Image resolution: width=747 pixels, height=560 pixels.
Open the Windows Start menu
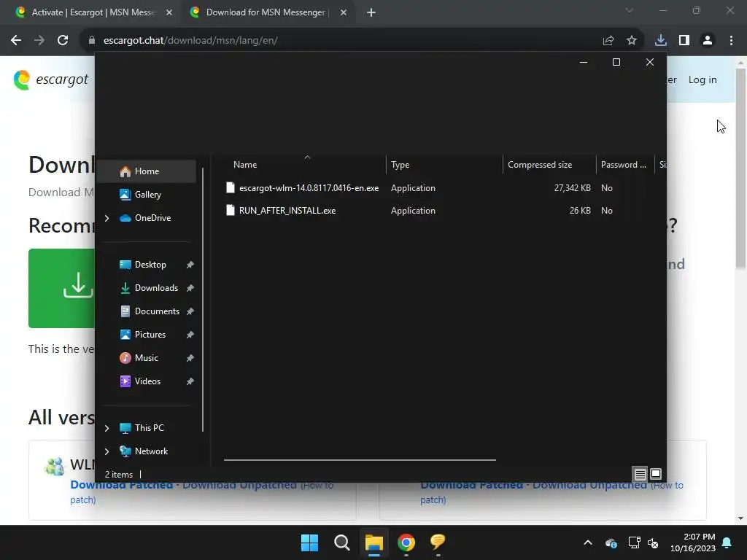(309, 542)
